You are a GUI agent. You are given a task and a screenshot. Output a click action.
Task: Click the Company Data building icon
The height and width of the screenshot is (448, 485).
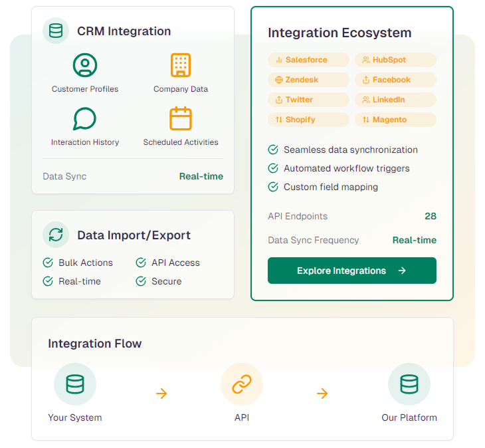[181, 65]
